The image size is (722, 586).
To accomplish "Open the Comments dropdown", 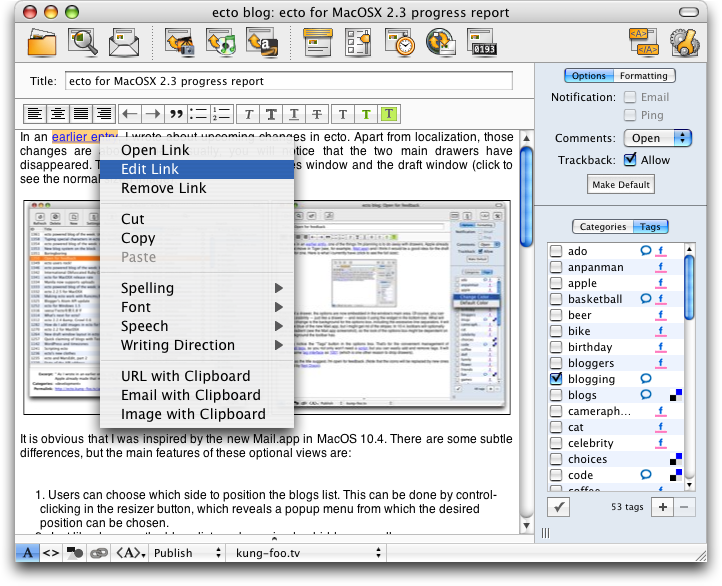I will point(658,138).
